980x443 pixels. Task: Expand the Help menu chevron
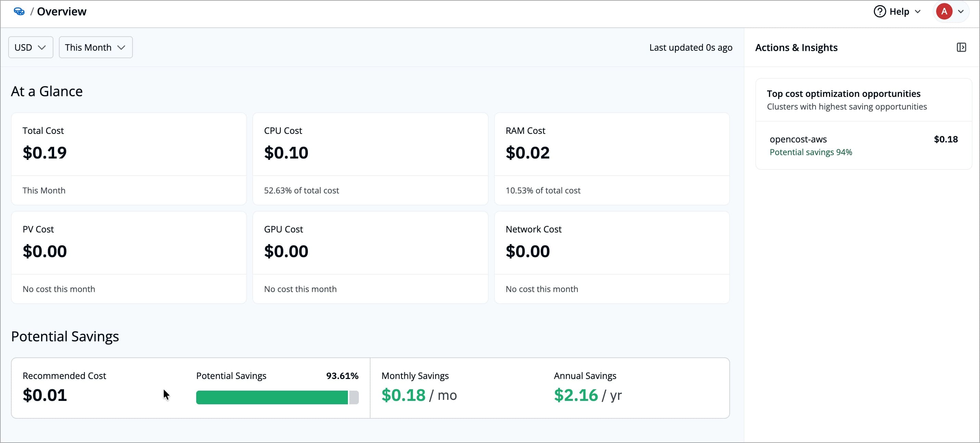917,11
